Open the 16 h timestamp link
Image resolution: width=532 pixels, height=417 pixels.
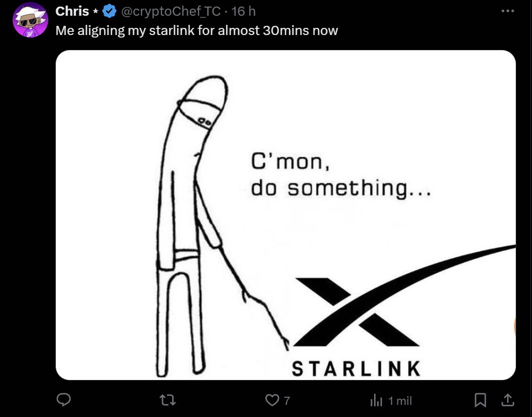tap(243, 12)
